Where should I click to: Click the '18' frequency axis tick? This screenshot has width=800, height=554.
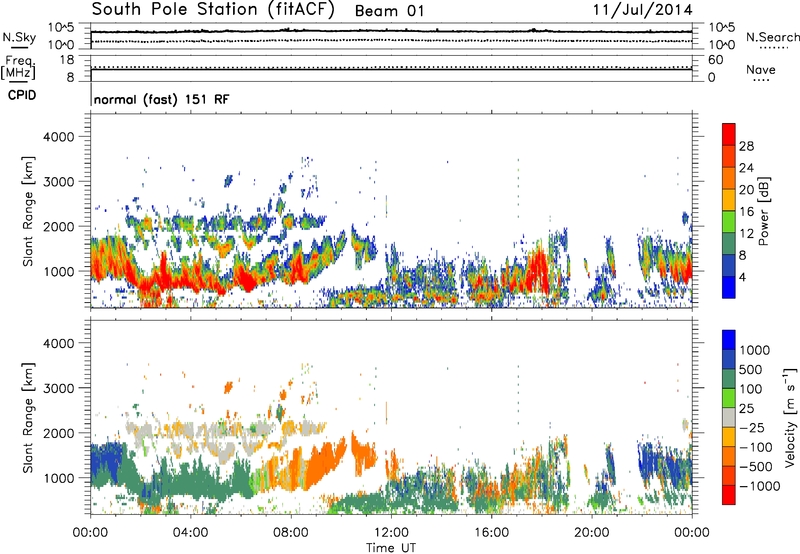[67, 60]
